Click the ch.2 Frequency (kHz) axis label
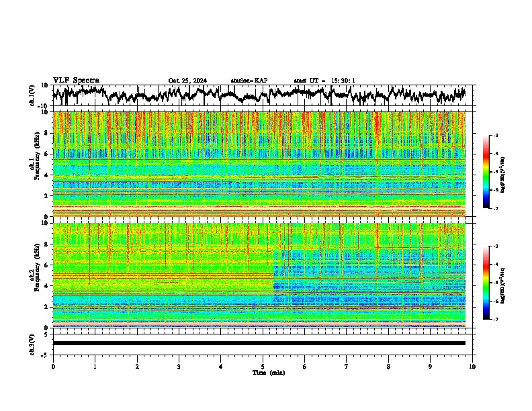Viewport: 532px width, 411px height. (34, 267)
